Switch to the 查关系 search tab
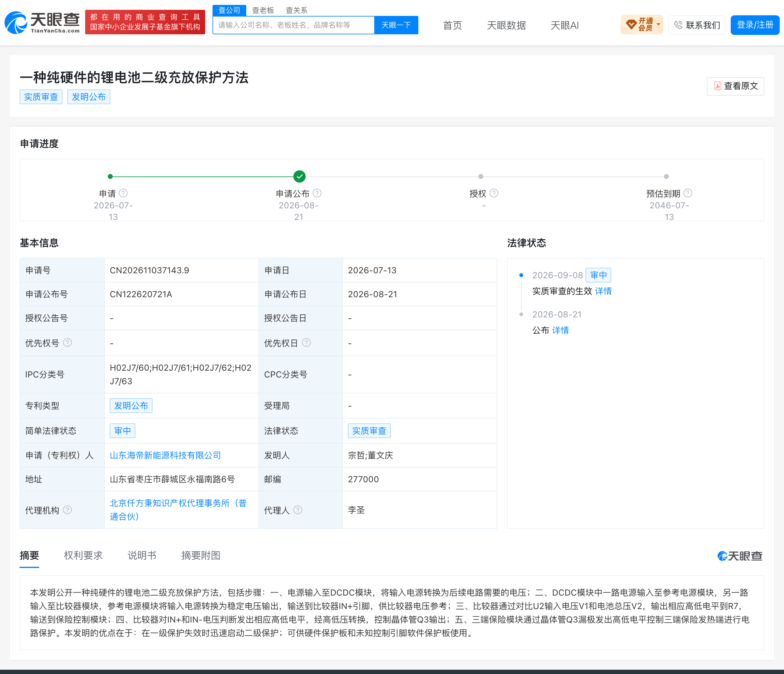784x674 pixels. tap(297, 10)
